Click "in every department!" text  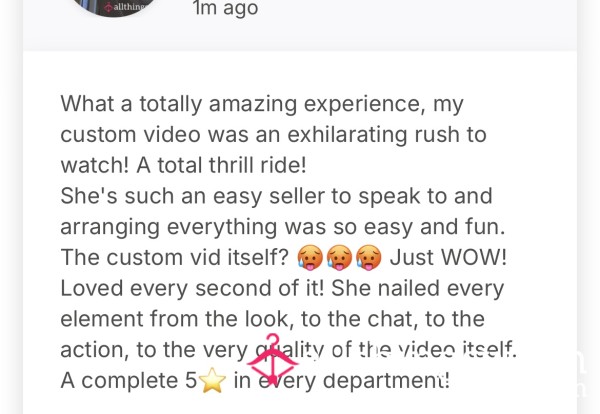click(x=342, y=380)
